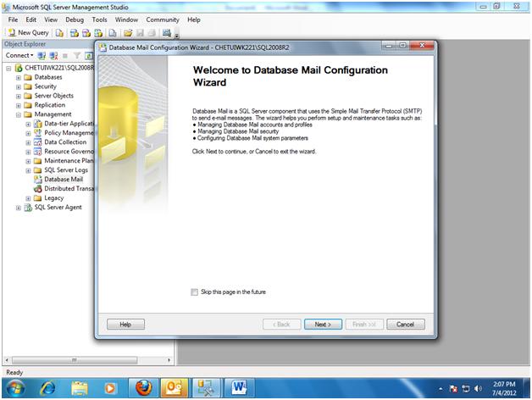Collapse the Management folder
Image resolution: width=532 pixels, height=400 pixels.
(x=19, y=114)
